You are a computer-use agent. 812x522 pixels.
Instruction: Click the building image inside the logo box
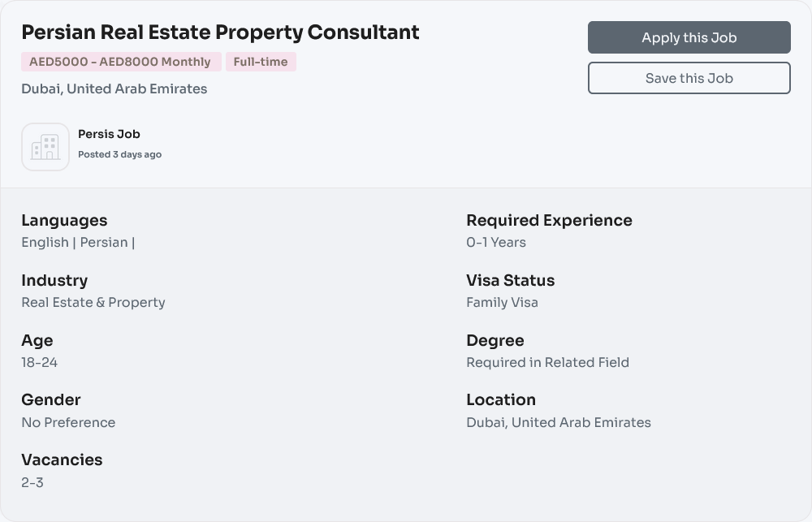[x=45, y=147]
